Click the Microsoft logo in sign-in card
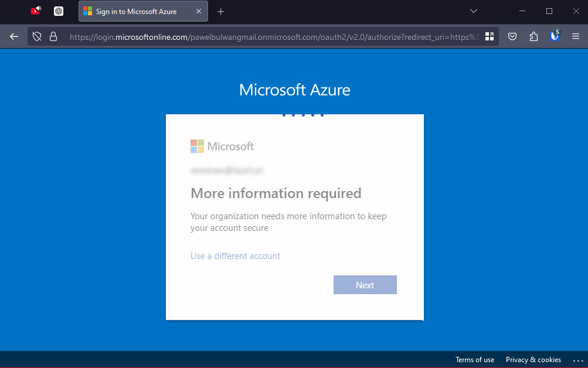Screen dimensions: 588x368 point(222,146)
